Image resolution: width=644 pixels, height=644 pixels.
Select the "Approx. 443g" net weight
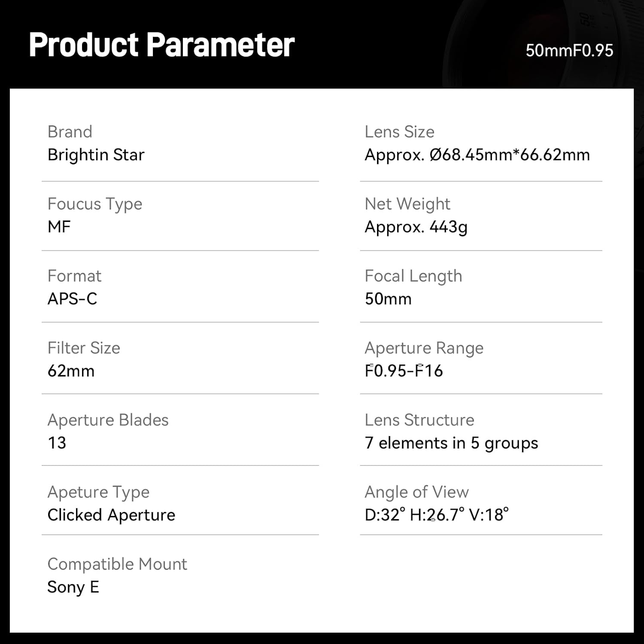point(416,227)
